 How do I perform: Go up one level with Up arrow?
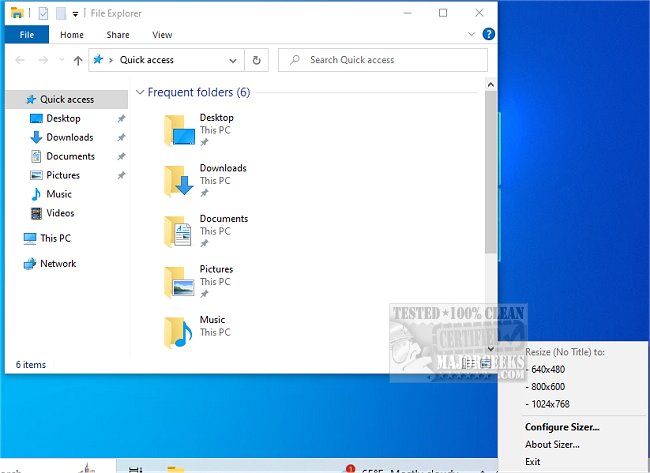78,61
